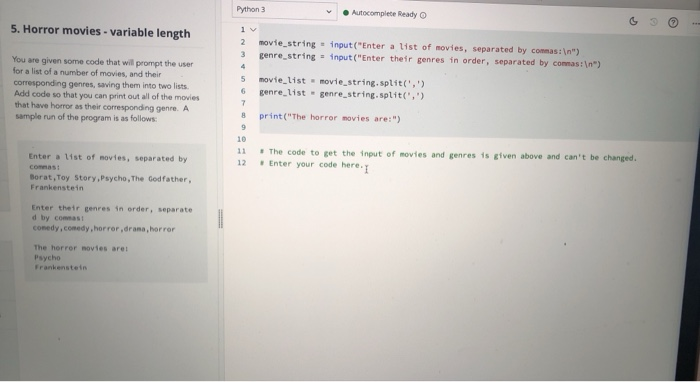This screenshot has height=382, width=700.
Task: Click the problem title 'Horror movies - variable length'
Action: click(100, 31)
